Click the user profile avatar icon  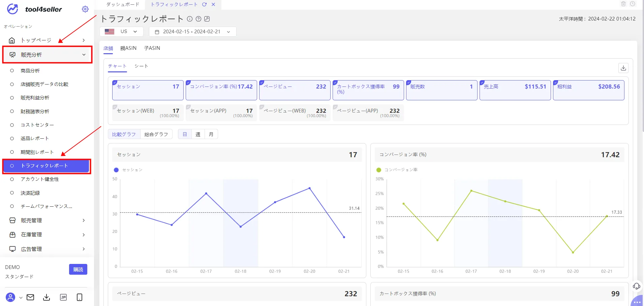[10, 297]
